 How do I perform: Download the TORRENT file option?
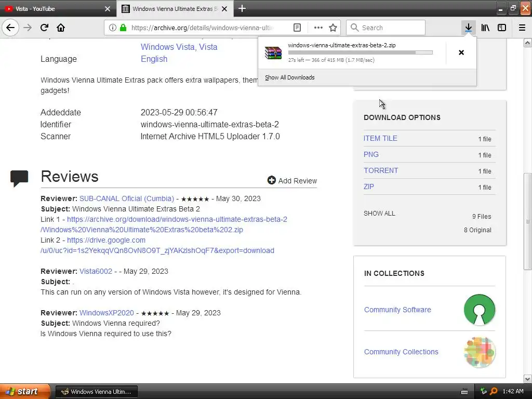(381, 170)
